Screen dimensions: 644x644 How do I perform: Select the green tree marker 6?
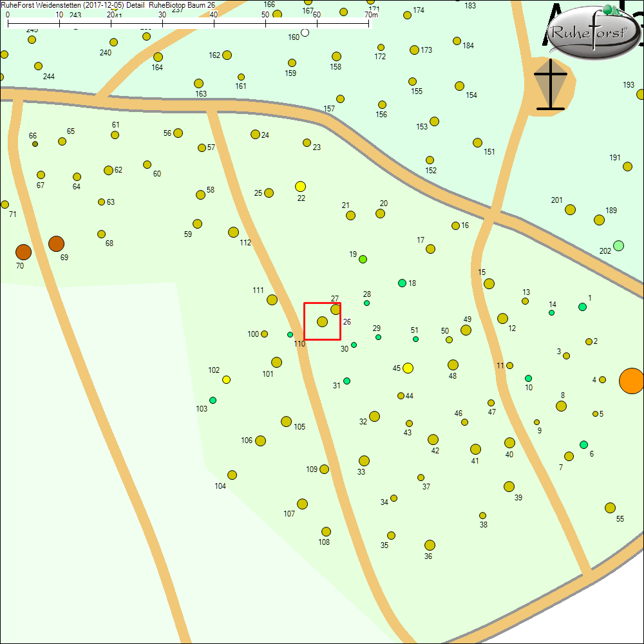coord(583,444)
